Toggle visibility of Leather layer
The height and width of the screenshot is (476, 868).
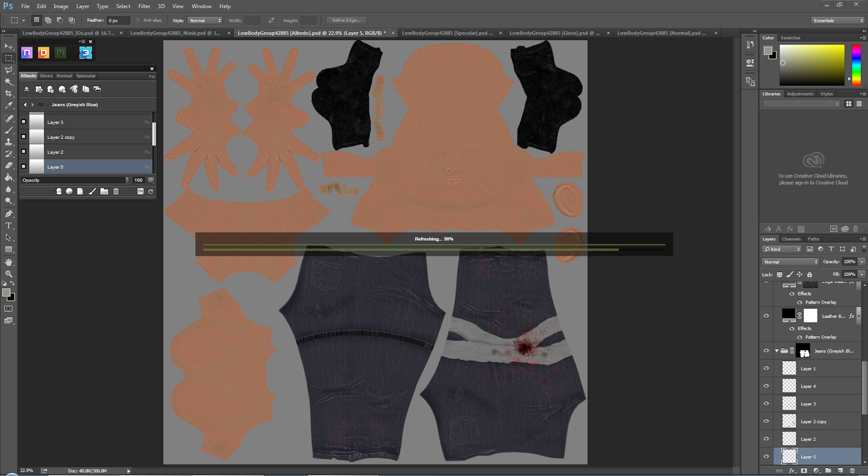click(x=766, y=316)
